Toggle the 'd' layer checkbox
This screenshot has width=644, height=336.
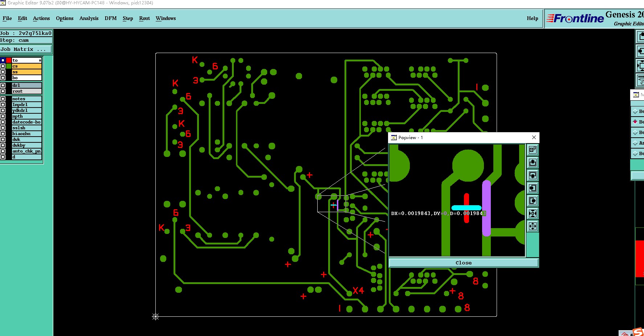3,157
